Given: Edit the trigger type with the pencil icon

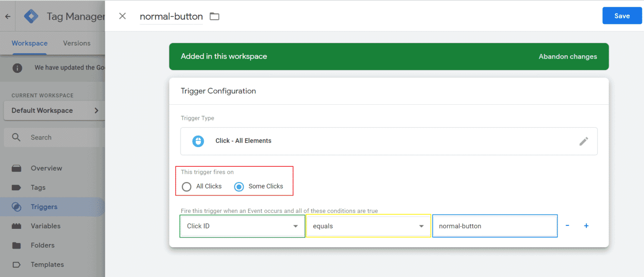Looking at the screenshot, I should [584, 141].
